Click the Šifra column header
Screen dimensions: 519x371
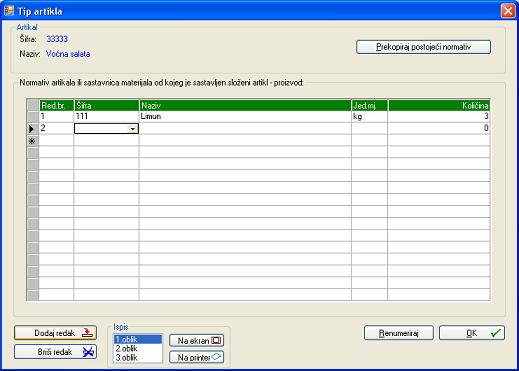106,105
